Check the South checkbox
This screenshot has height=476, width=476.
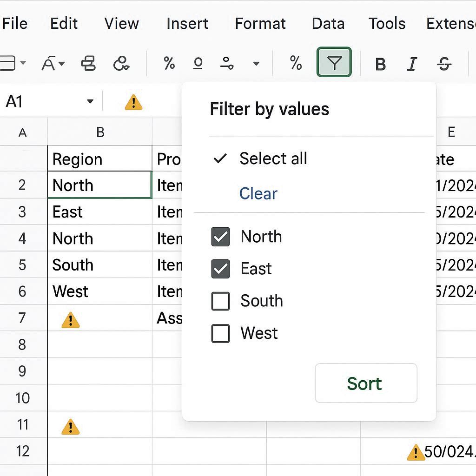pyautogui.click(x=220, y=301)
